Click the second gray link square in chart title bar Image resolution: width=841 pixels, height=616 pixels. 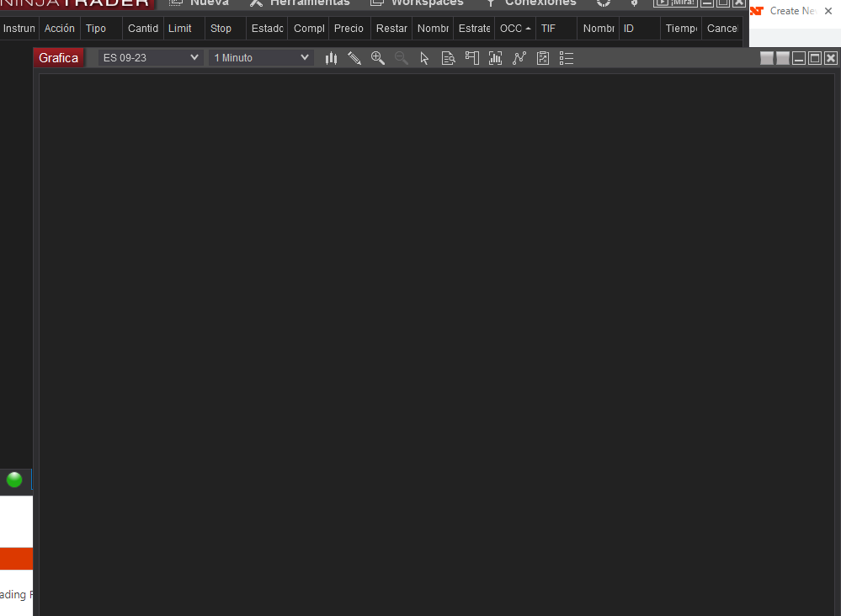point(783,58)
